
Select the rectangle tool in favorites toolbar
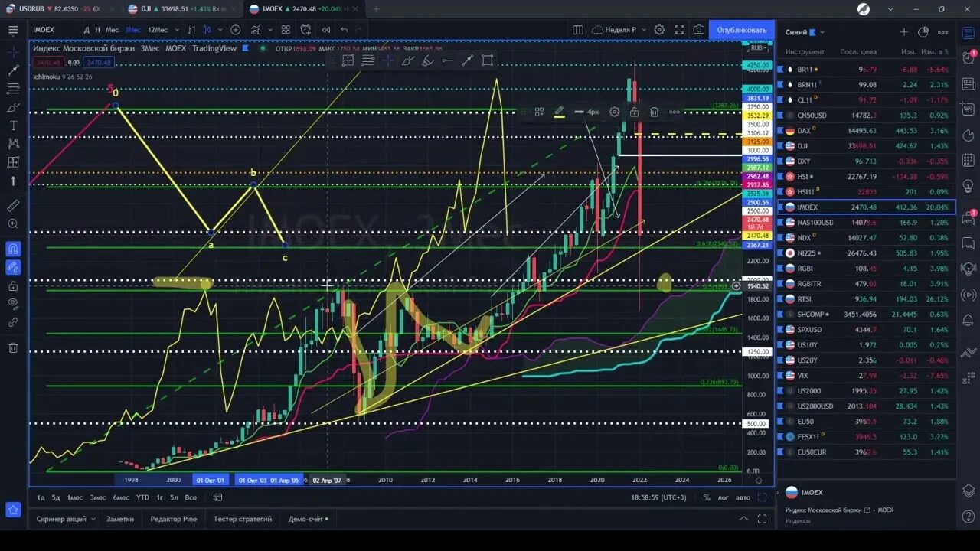point(487,60)
